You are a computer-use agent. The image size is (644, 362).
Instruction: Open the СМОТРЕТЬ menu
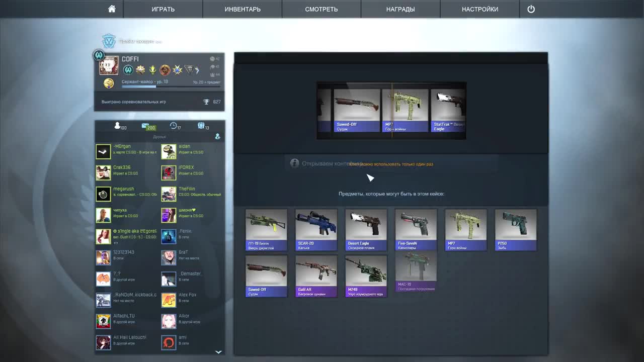(321, 9)
